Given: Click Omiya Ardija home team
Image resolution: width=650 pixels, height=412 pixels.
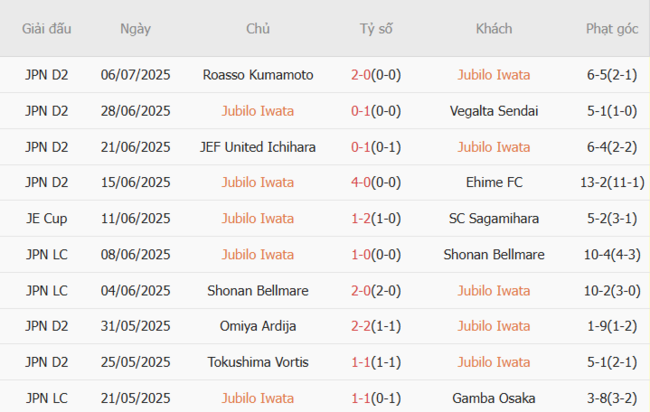Looking at the screenshot, I should click(x=257, y=327).
